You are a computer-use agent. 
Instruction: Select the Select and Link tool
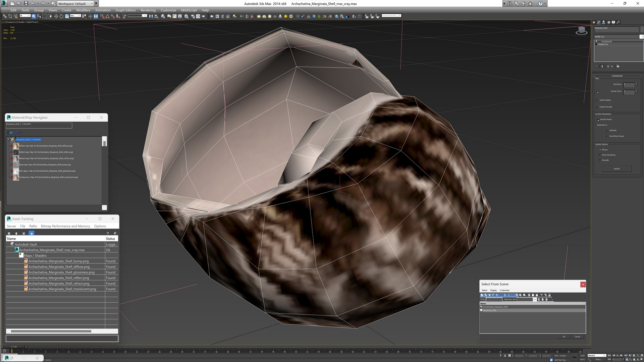(x=5, y=16)
